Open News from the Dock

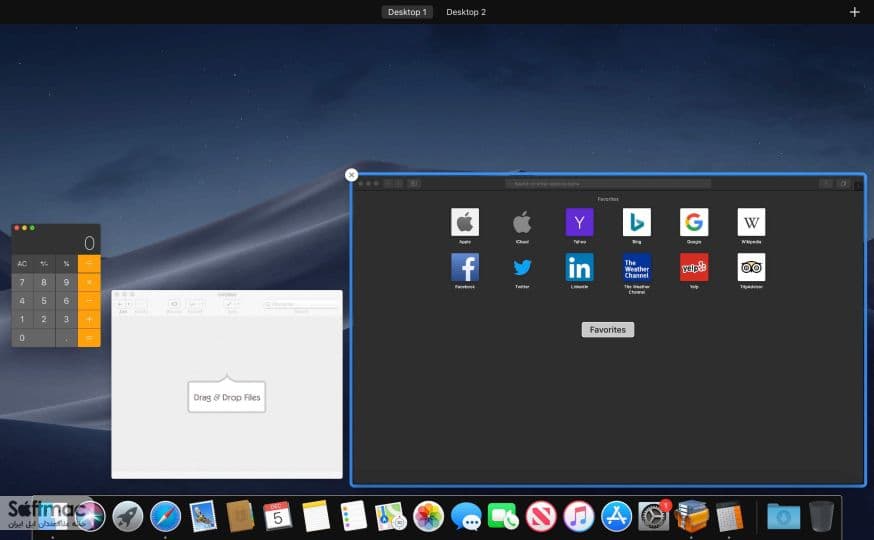coord(541,516)
